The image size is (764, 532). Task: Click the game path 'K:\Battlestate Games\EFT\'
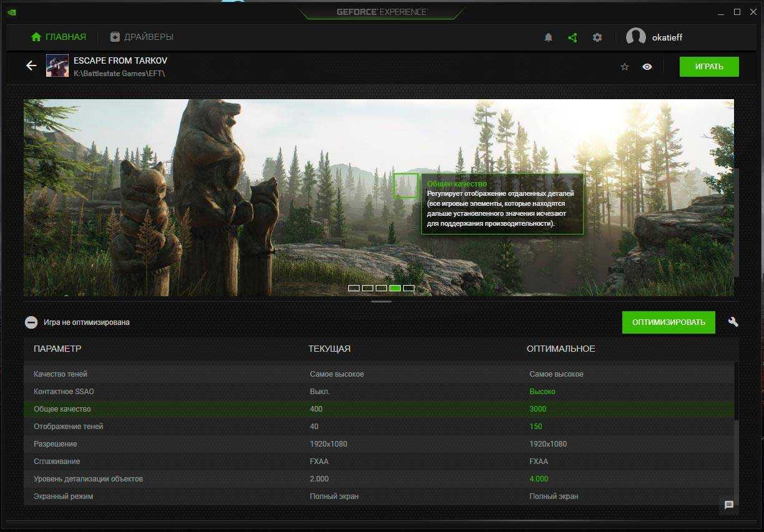pyautogui.click(x=119, y=74)
